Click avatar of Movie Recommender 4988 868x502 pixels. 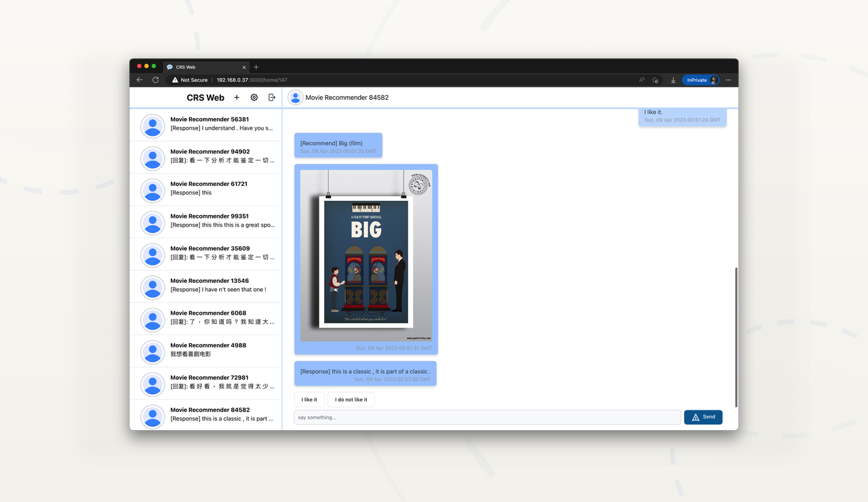pyautogui.click(x=153, y=352)
